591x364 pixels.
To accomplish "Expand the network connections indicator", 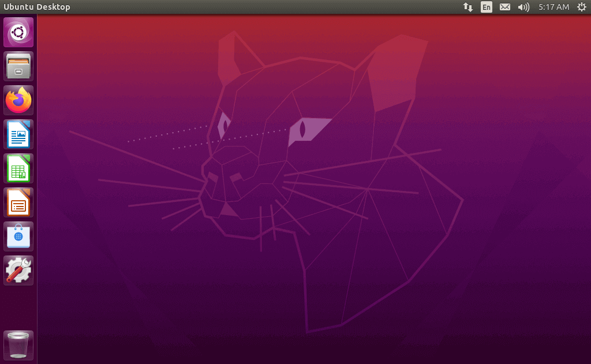I will coord(468,7).
